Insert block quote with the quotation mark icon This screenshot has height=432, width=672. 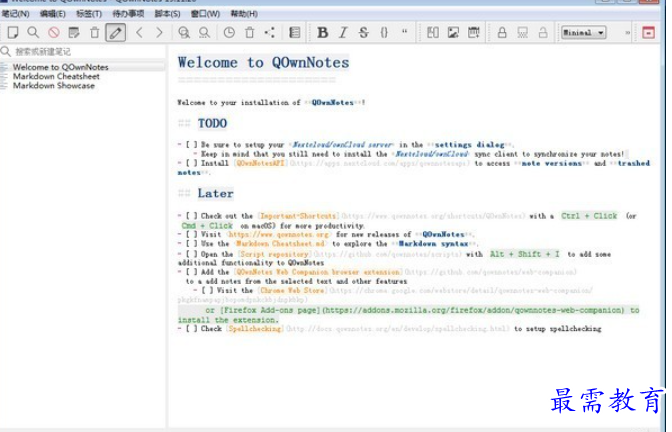[x=405, y=33]
